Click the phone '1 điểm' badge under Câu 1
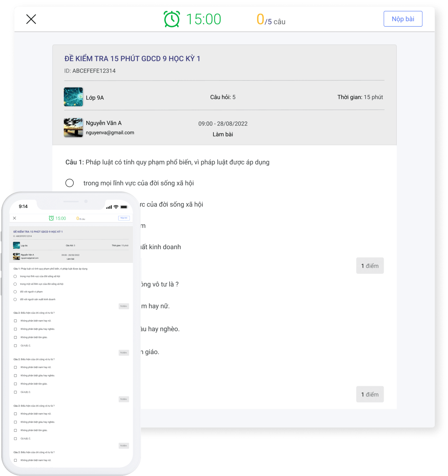Viewport: 448px width, 476px height. [124, 306]
